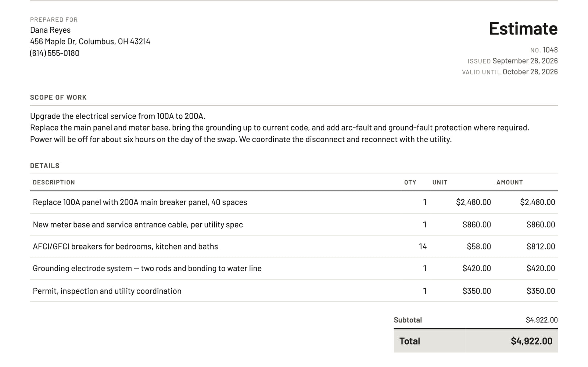This screenshot has height=367, width=588.
Task: Click the $350.00 unit price
Action: [x=477, y=291]
